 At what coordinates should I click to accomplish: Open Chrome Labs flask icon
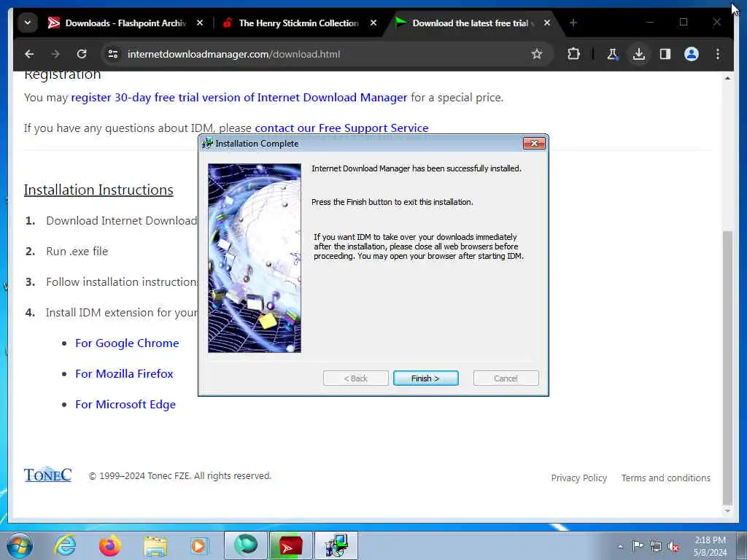coord(613,54)
